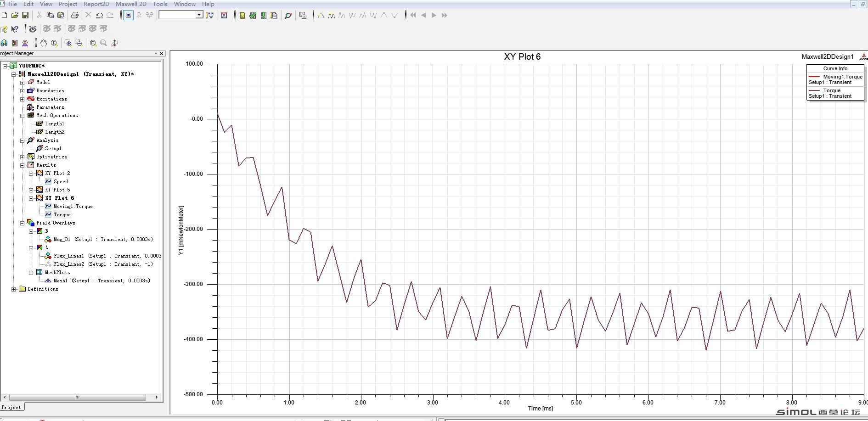Image resolution: width=868 pixels, height=421 pixels.
Task: Select the Parameters tree item
Action: (50, 107)
